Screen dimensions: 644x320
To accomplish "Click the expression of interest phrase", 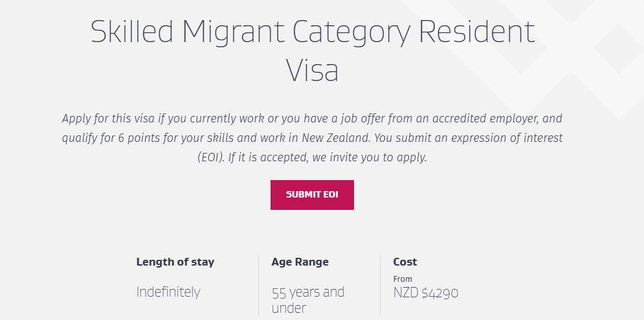I will click(x=507, y=138).
